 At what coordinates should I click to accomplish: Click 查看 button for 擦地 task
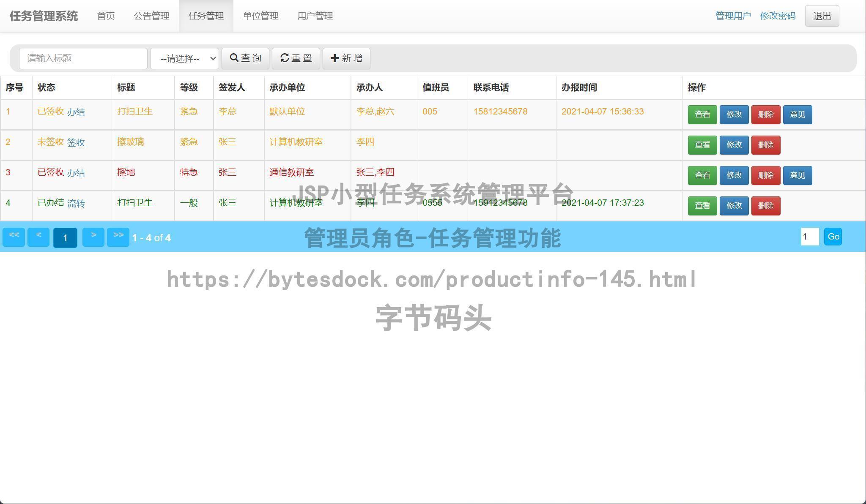[x=702, y=175]
